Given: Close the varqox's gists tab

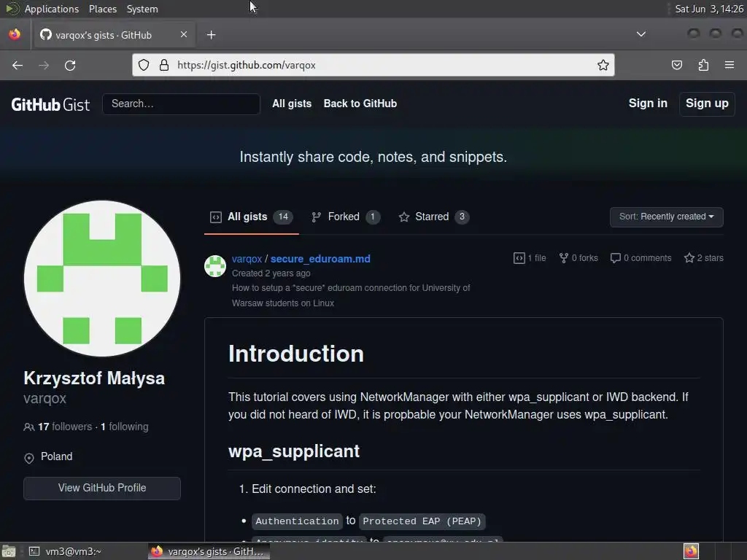Looking at the screenshot, I should 184,34.
